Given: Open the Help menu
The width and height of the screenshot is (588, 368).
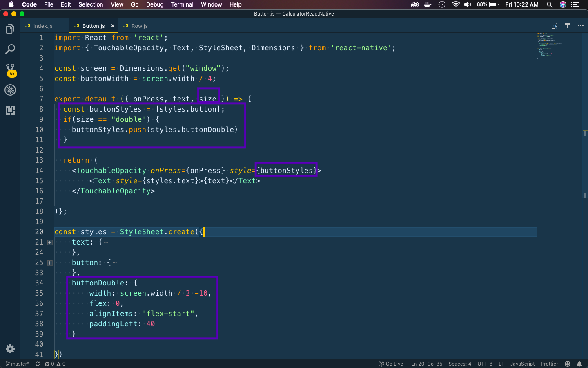Looking at the screenshot, I should (235, 4).
